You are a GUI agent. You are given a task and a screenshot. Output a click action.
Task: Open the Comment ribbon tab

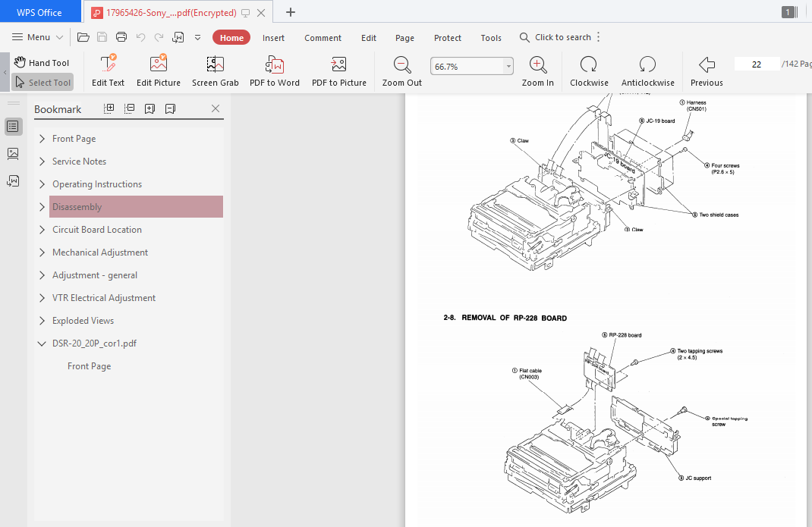(x=323, y=38)
